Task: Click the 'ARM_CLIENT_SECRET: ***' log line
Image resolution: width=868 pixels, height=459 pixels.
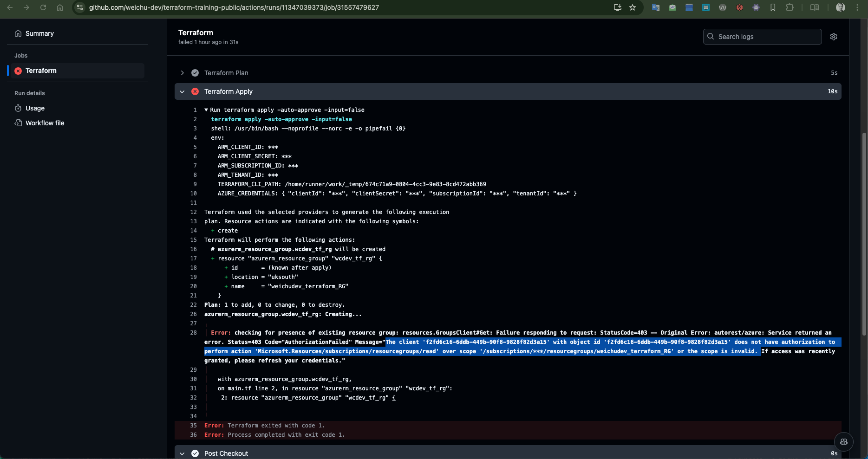Action: (x=255, y=156)
